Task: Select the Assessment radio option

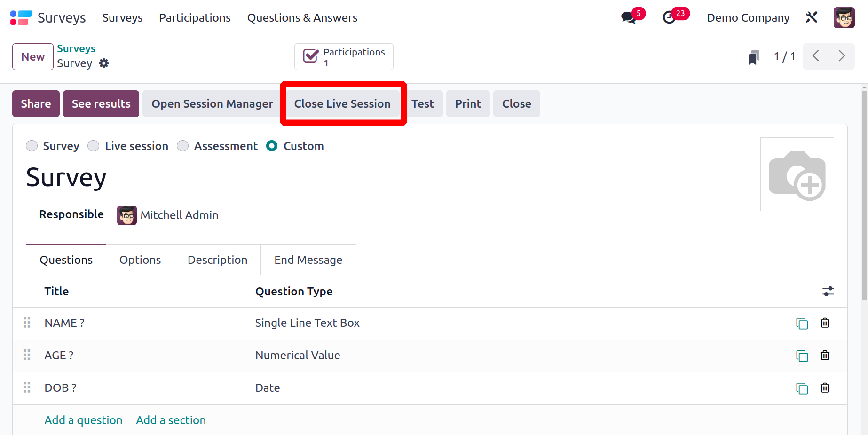Action: click(182, 146)
